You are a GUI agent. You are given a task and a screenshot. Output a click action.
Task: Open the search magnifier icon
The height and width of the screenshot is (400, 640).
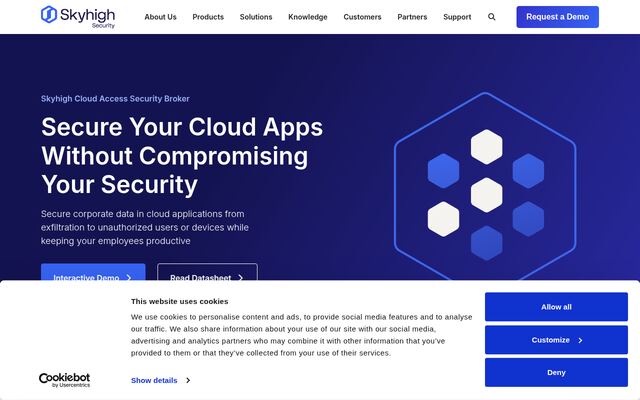coord(491,17)
